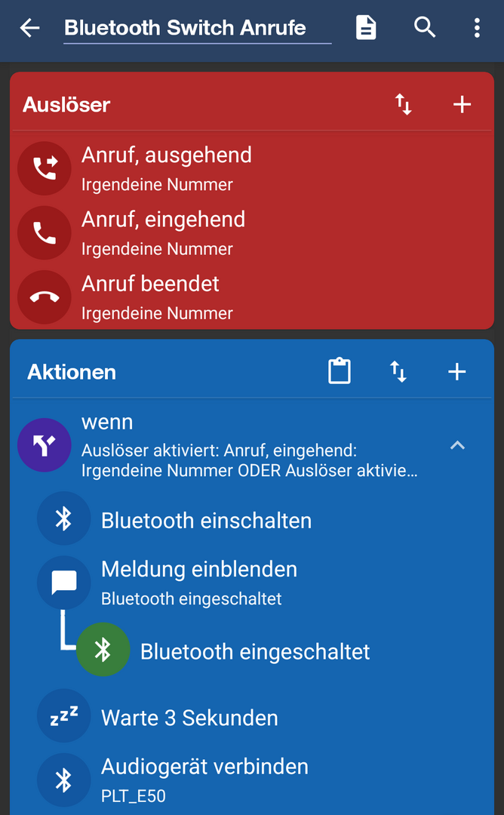
Task: Select the Bluetooth einschalten action
Action: [x=206, y=520]
